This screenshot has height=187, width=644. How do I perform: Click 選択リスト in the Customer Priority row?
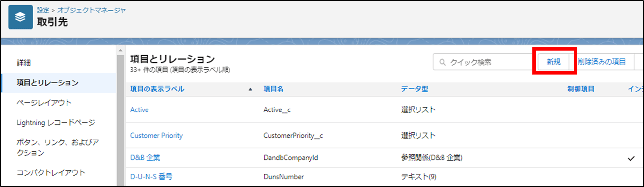(418, 136)
